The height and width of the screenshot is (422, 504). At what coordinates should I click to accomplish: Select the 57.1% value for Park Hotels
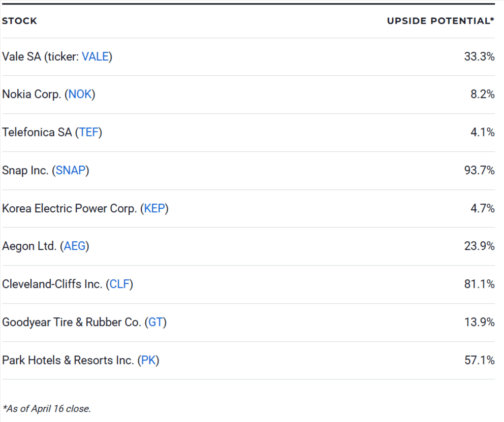click(x=479, y=361)
